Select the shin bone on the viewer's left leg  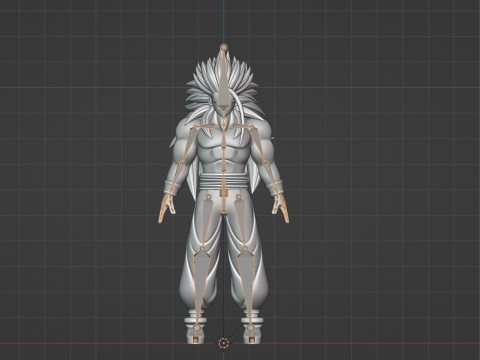click(x=201, y=286)
